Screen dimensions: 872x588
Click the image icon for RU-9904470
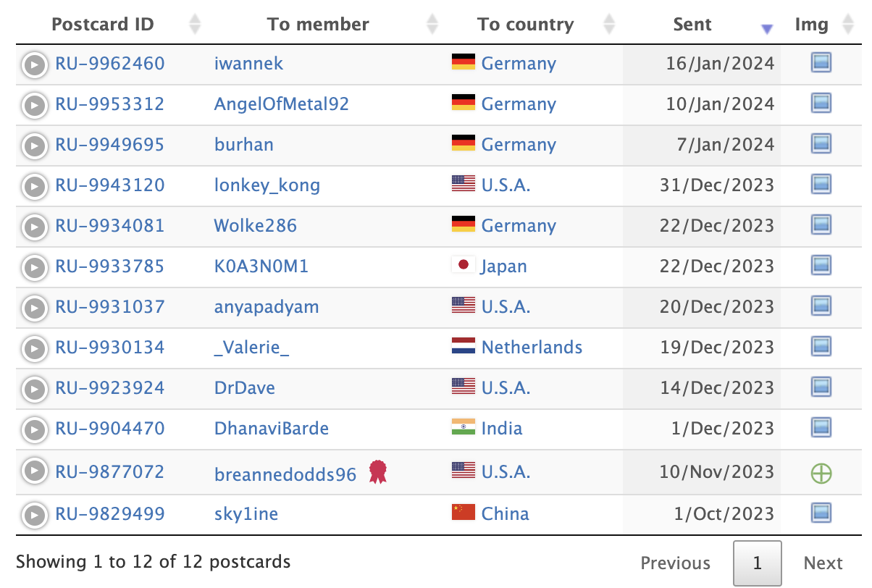(x=821, y=428)
